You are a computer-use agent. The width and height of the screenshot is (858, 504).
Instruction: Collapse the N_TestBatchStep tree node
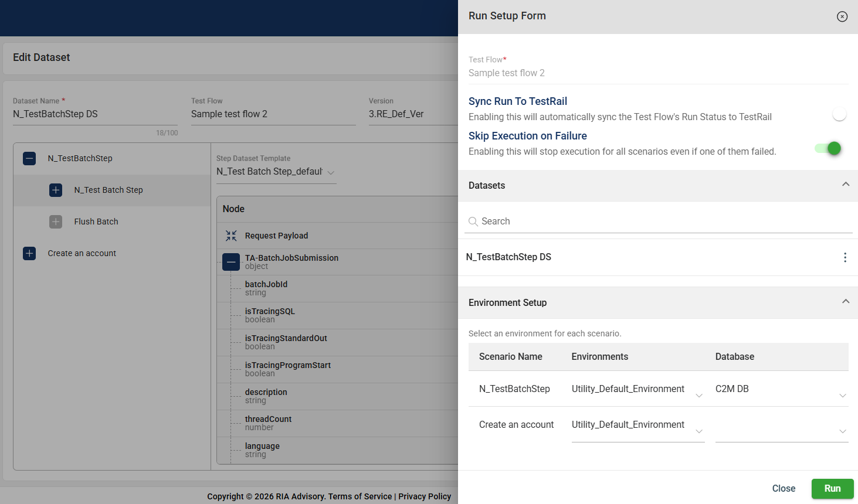[29, 158]
